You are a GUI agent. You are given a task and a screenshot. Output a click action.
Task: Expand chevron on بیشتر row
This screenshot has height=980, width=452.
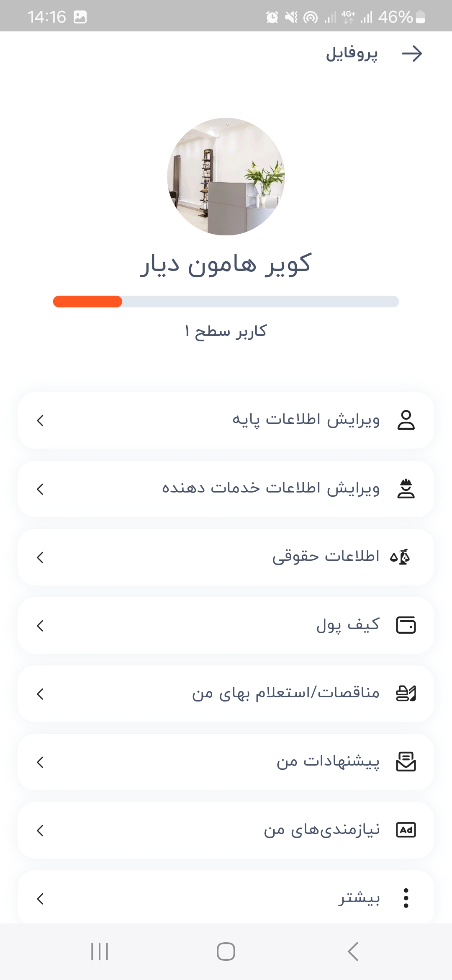pos(40,899)
